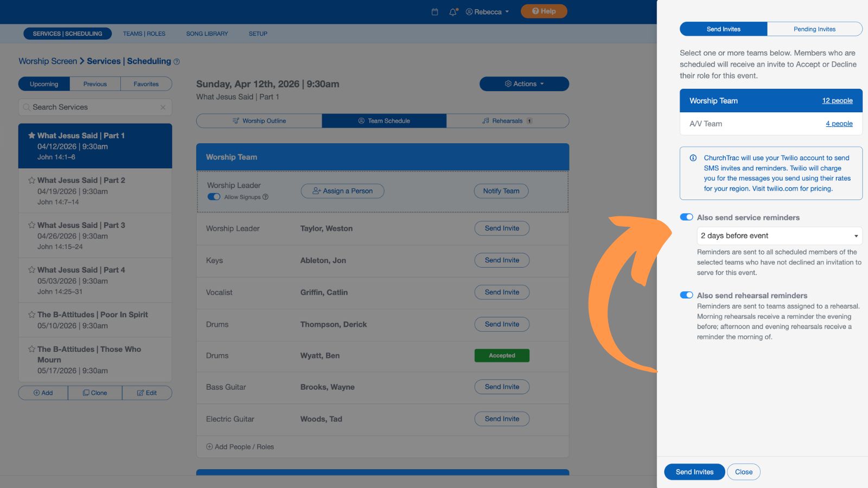Open the Allow Signups help tooltip icon
This screenshot has width=868, height=488.
tap(265, 197)
